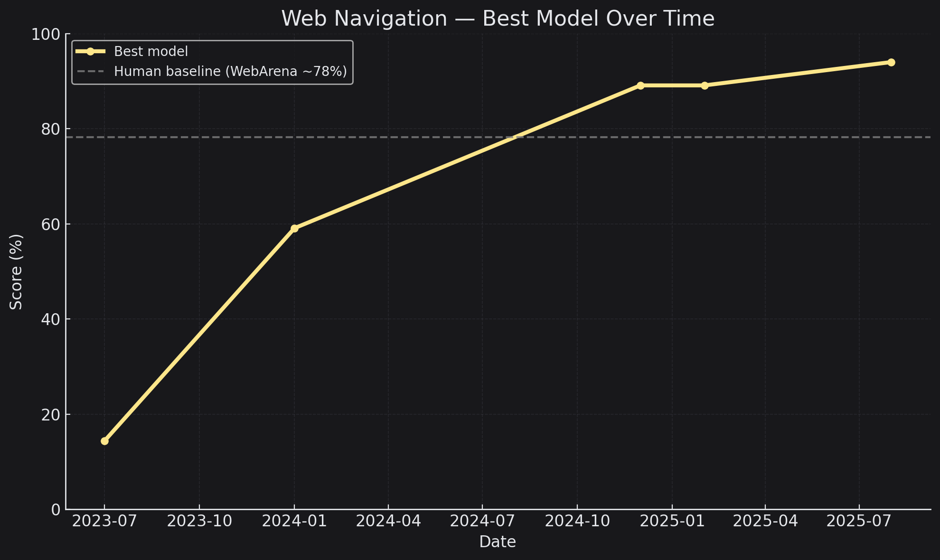Select the data point just after 2025-01
This screenshot has height=560, width=940.
coord(705,85)
